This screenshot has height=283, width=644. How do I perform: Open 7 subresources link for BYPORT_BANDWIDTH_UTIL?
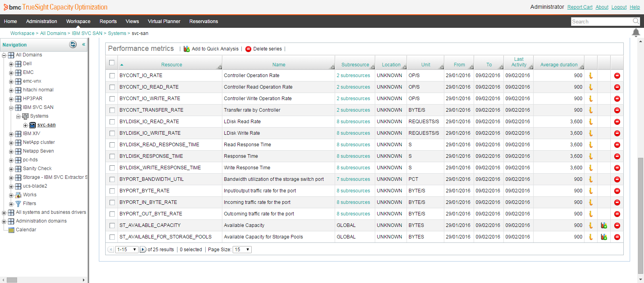coord(353,179)
